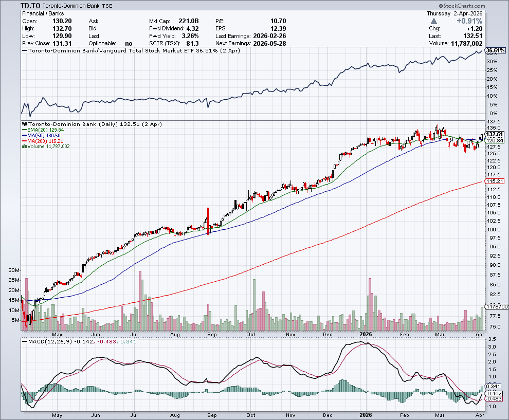509x420 pixels.
Task: Click the red 115.21 MA(200) axis tag
Action: point(495,181)
